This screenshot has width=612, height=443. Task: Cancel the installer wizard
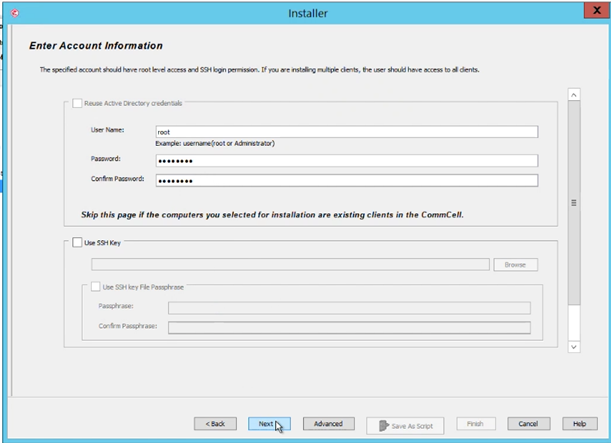(x=528, y=423)
